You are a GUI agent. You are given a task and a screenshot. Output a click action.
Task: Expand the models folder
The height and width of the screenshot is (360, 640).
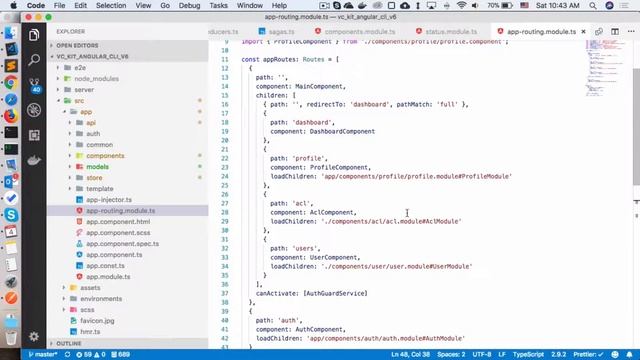point(98,167)
